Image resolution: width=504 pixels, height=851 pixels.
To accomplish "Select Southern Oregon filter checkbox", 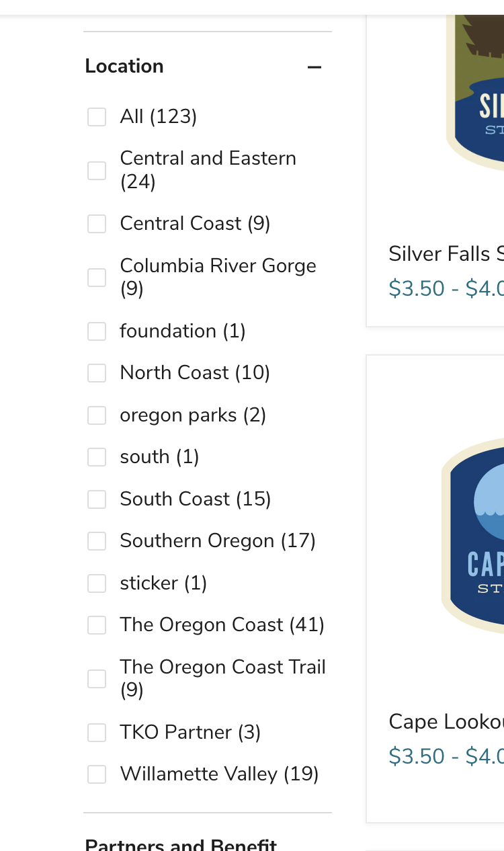I will 97,541.
